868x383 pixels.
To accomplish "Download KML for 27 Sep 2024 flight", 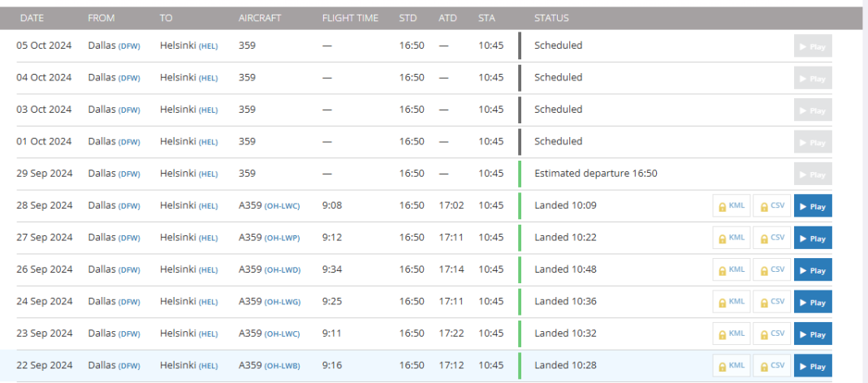I will [x=732, y=238].
